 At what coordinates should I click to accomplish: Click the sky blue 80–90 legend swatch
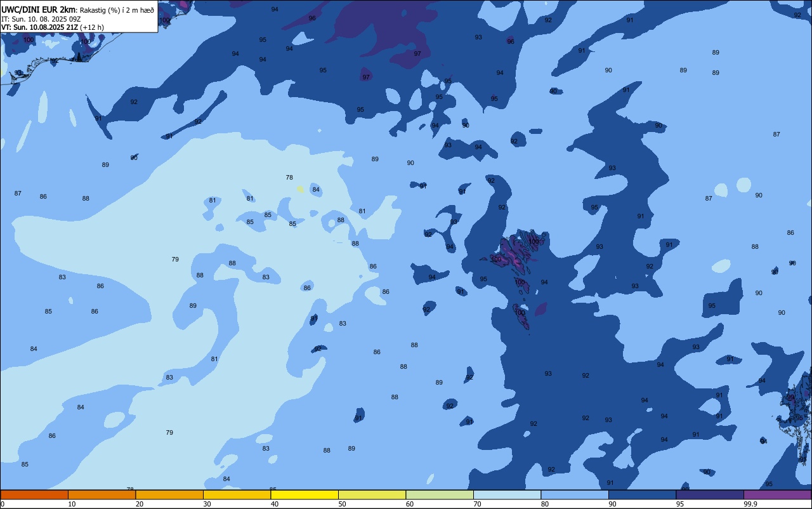[x=575, y=494]
